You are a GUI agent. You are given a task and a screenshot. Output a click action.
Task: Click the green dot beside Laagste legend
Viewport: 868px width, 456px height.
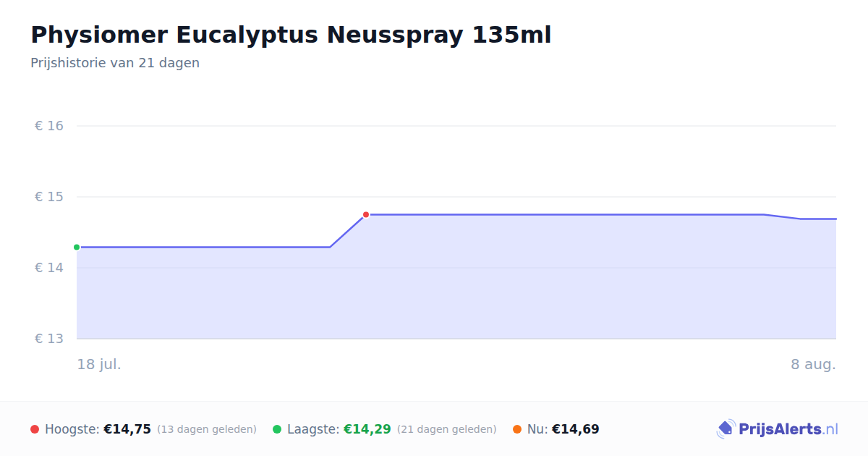(277, 429)
